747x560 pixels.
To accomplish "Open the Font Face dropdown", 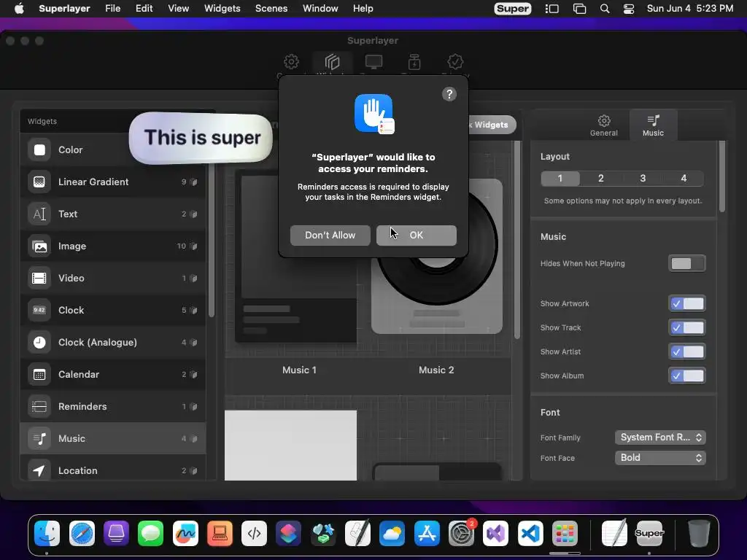I will click(x=660, y=458).
